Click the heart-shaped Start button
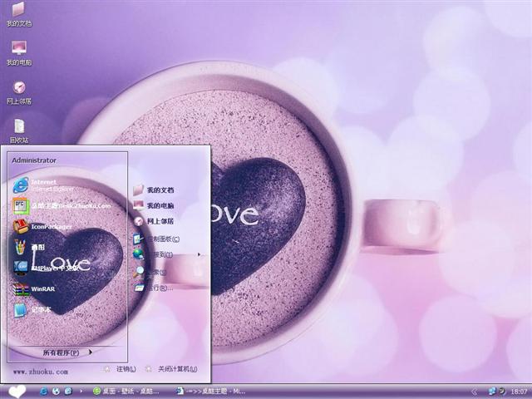Viewport: 532px width, 399px height. 17,392
